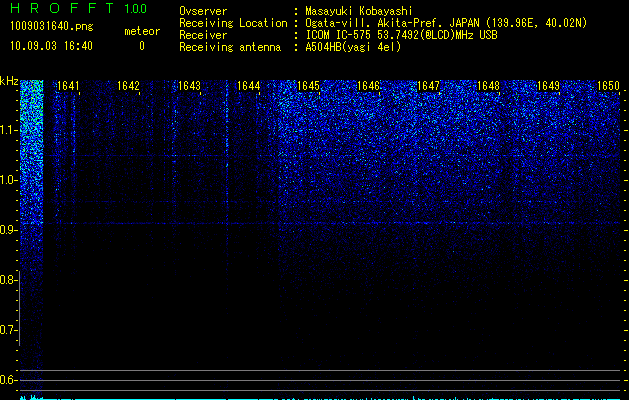
Task: Click the Receiving antenna label
Action: click(230, 47)
